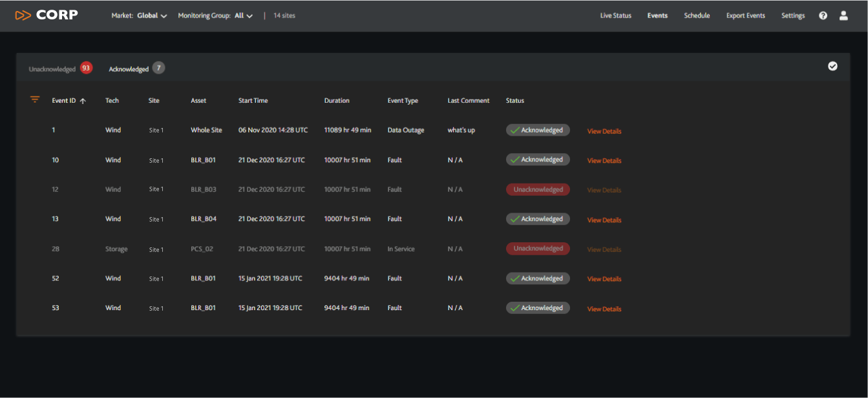The width and height of the screenshot is (868, 398).
Task: Click the Event ID column header
Action: point(64,101)
